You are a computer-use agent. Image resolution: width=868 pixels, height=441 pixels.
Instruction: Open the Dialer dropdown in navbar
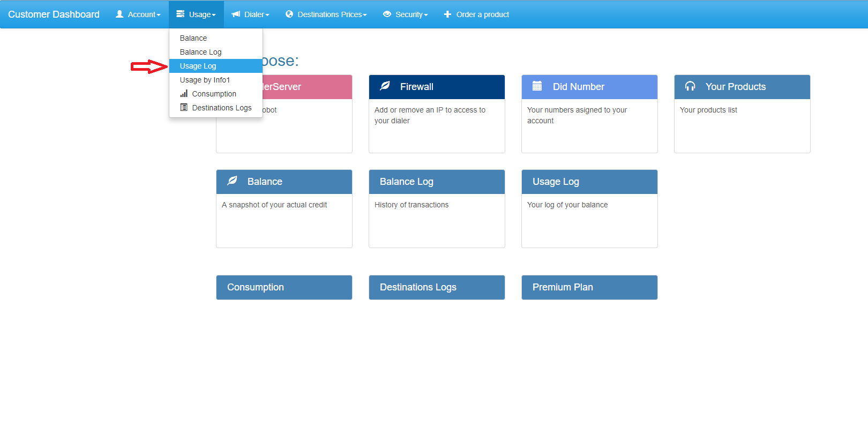250,14
